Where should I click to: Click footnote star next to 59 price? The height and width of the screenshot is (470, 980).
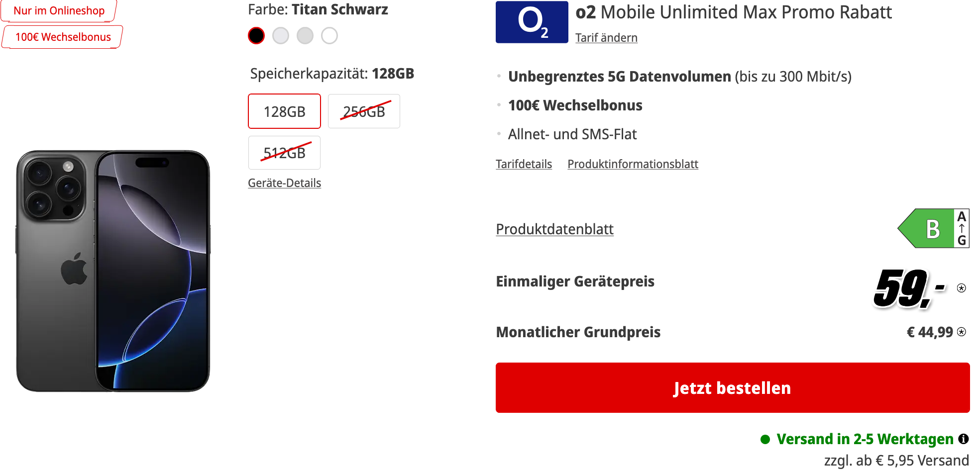pyautogui.click(x=962, y=288)
